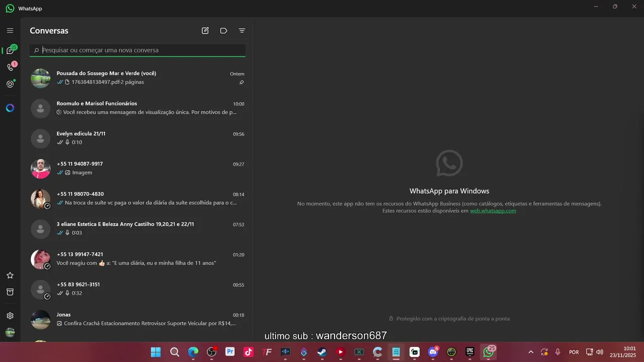Open Adobe Premiere Pro from taskbar

point(230,352)
